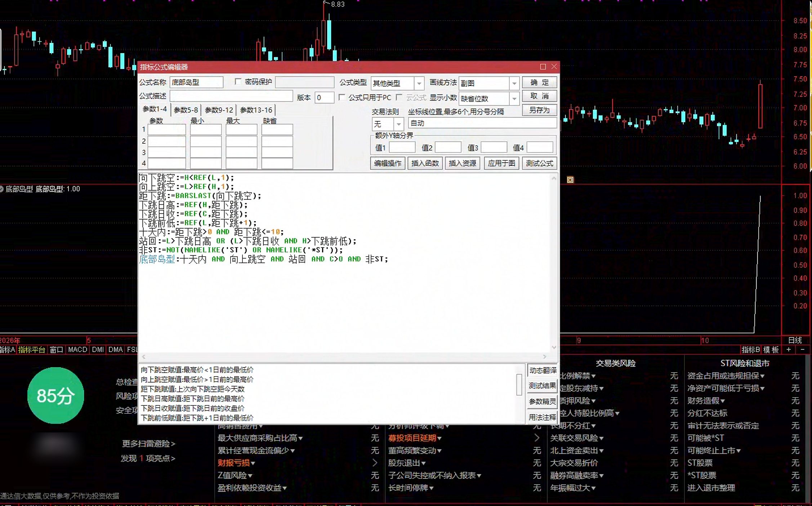Image resolution: width=812 pixels, height=506 pixels.
Task: Click the plus icon beside 模板
Action: pos(788,350)
